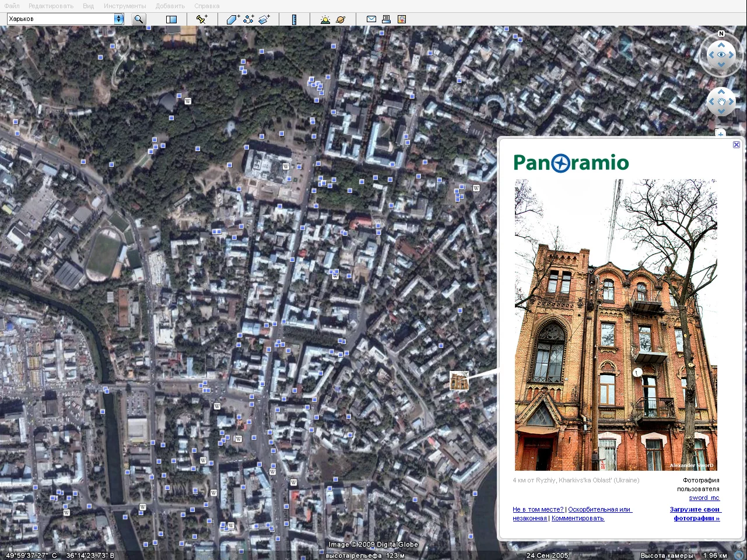This screenshot has width=747, height=560.
Task: Click Загрузите свои фотографии link
Action: click(695, 513)
